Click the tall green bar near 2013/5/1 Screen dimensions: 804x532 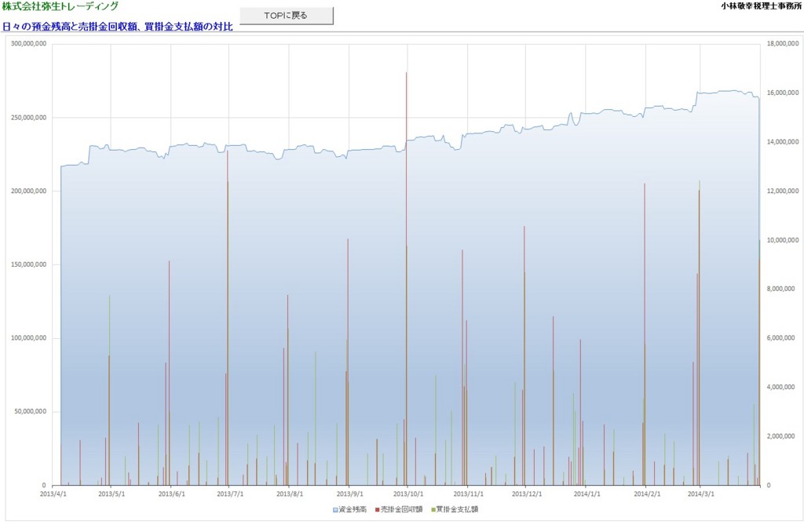click(109, 390)
